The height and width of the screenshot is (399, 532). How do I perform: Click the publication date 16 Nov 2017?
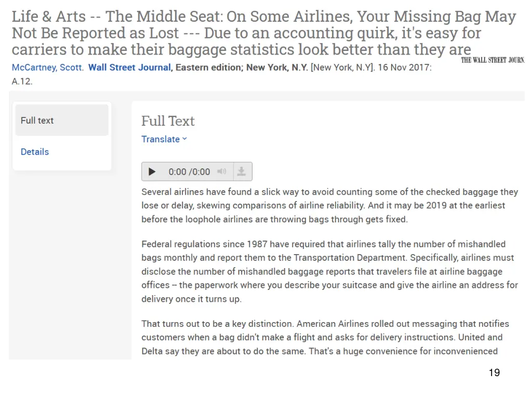pos(403,67)
